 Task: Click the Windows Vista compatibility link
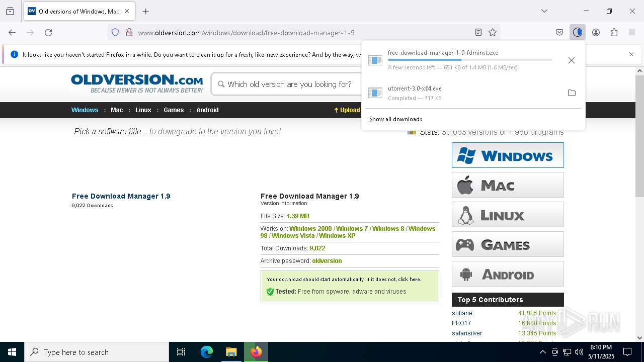(x=293, y=236)
